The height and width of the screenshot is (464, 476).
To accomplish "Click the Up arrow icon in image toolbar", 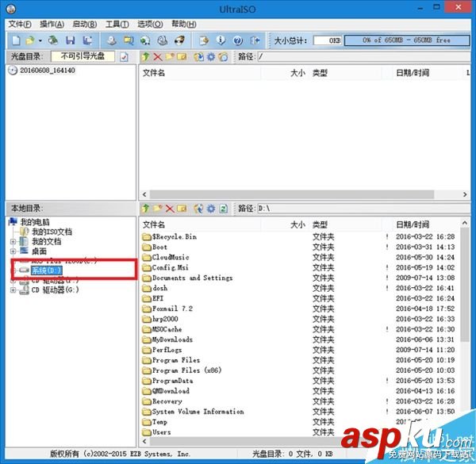I will [x=146, y=57].
